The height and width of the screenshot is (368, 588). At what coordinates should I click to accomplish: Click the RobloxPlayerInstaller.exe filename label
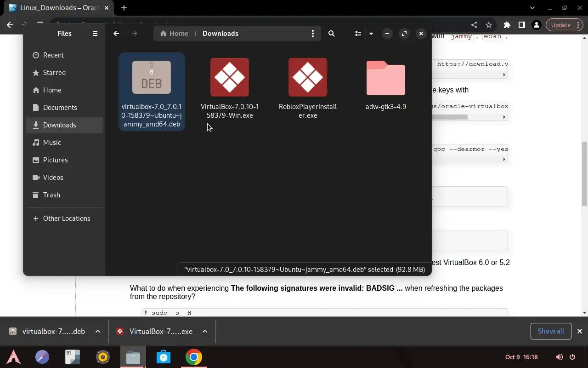coord(308,111)
